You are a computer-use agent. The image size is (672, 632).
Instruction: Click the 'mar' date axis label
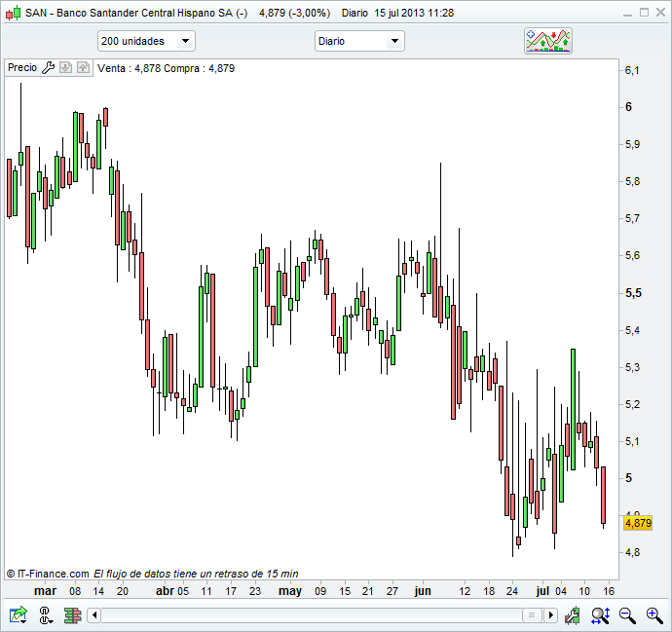pyautogui.click(x=45, y=591)
